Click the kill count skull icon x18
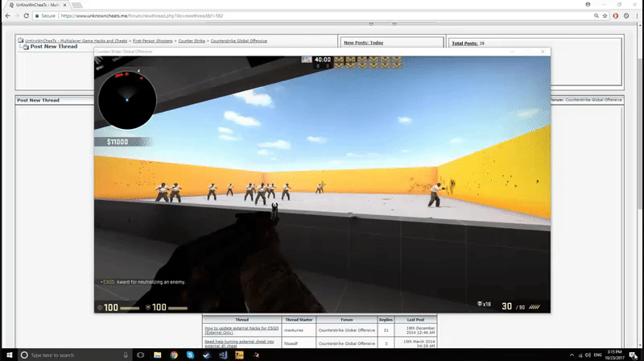This screenshot has height=361, width=644. coord(484,305)
